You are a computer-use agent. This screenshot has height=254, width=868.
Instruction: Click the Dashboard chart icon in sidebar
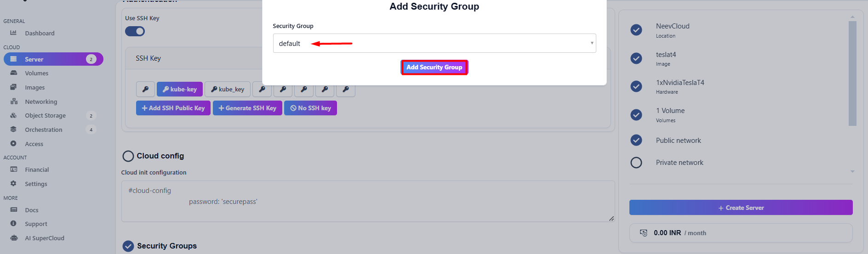pos(13,33)
